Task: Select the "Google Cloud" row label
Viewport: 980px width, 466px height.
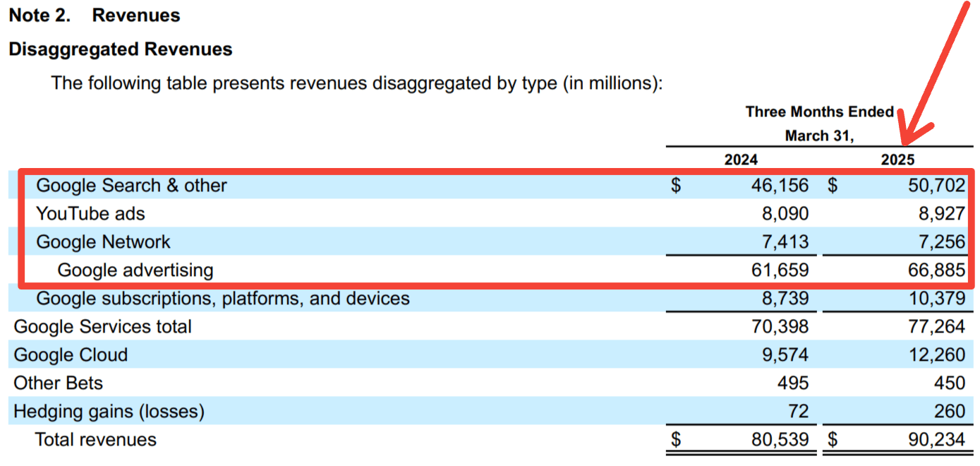Action: [x=71, y=355]
